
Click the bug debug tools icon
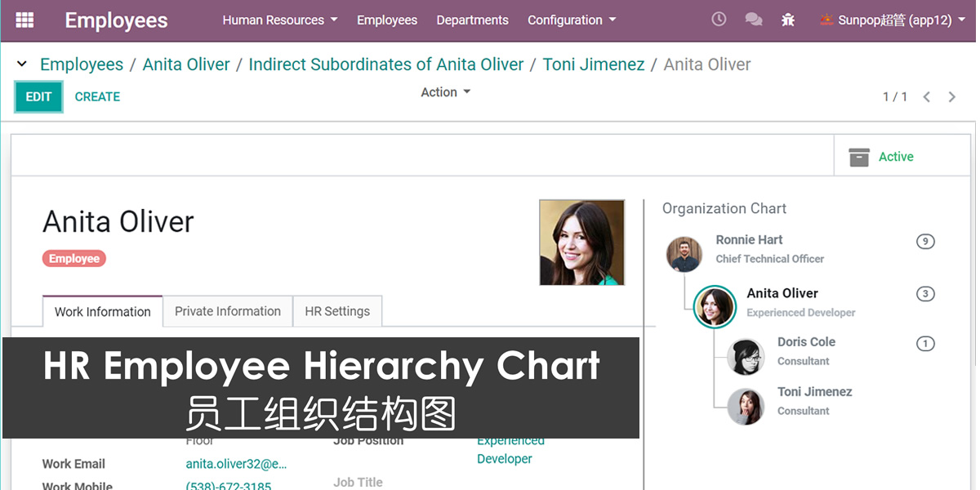pos(787,20)
